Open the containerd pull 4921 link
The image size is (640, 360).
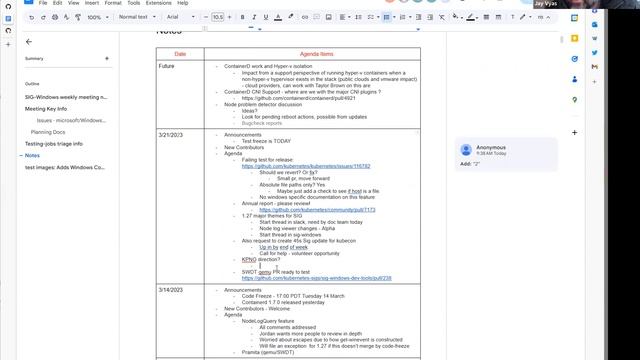point(298,98)
